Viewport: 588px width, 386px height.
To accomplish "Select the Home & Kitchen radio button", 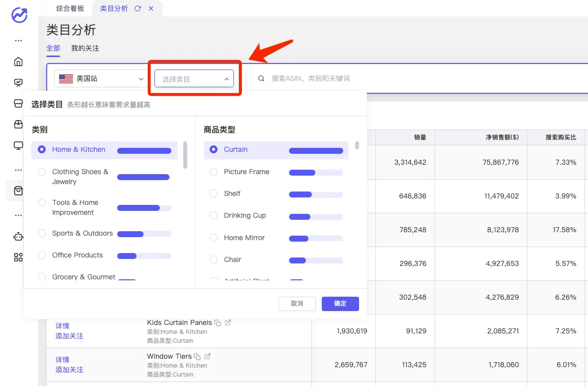I will 42,149.
